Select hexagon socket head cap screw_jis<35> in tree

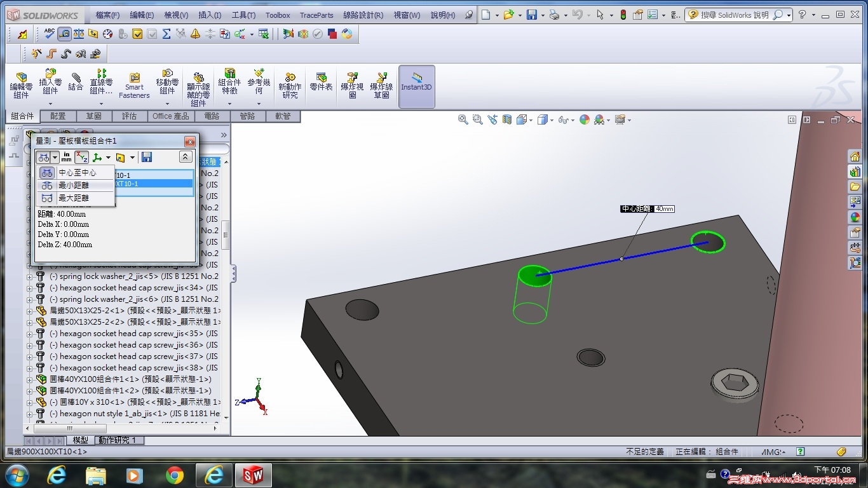tap(133, 334)
